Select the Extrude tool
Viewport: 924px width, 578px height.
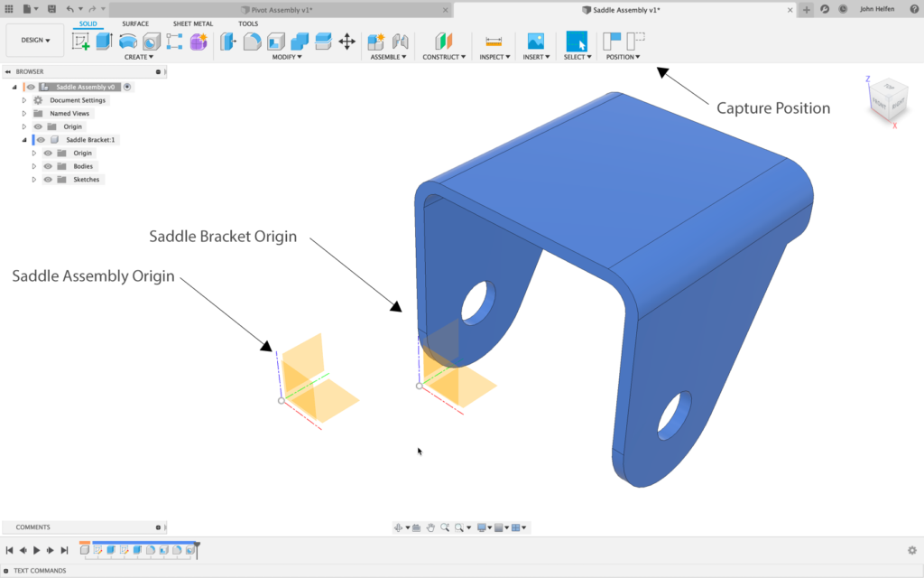click(105, 42)
